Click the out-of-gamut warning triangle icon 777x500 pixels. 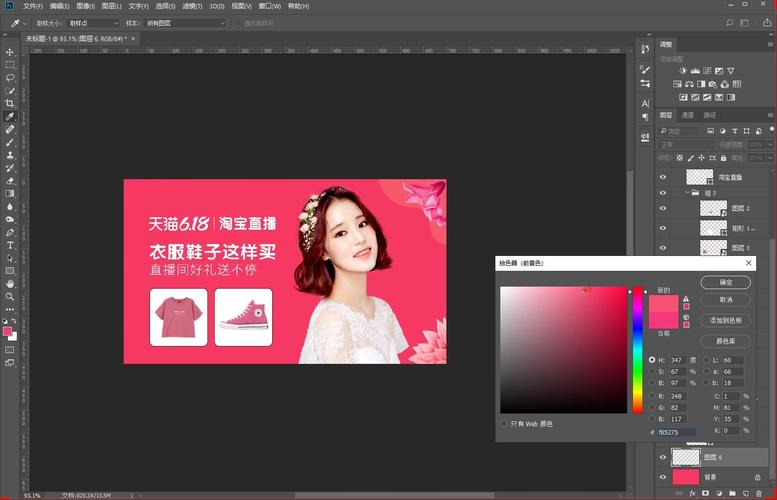686,299
